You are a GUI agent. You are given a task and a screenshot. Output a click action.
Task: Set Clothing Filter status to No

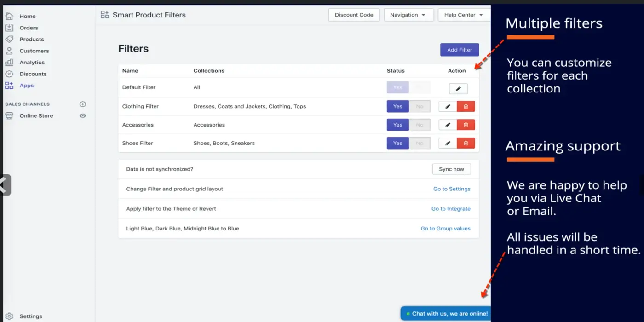click(x=420, y=106)
